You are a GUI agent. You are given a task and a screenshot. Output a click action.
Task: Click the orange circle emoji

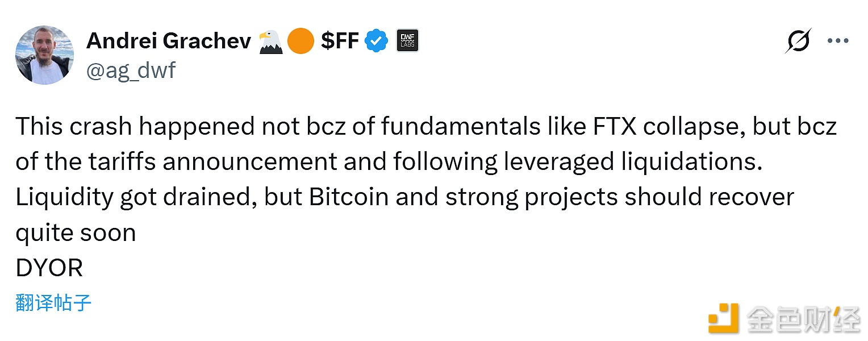[x=301, y=41]
